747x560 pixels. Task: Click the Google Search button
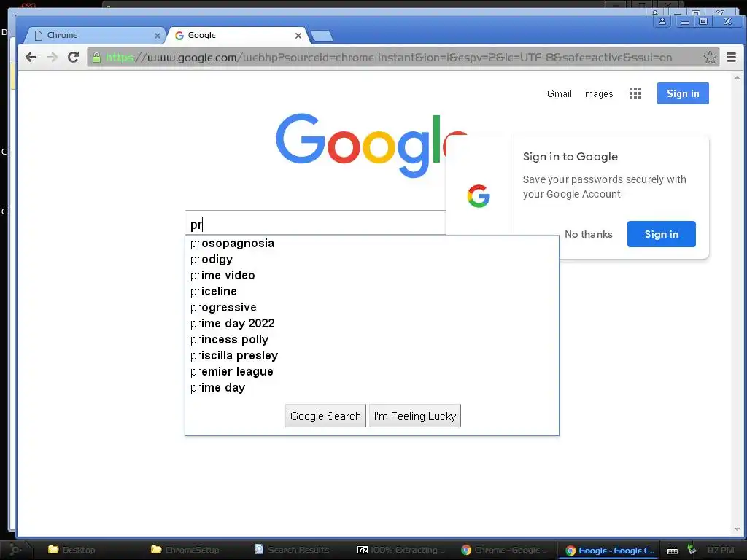325,416
